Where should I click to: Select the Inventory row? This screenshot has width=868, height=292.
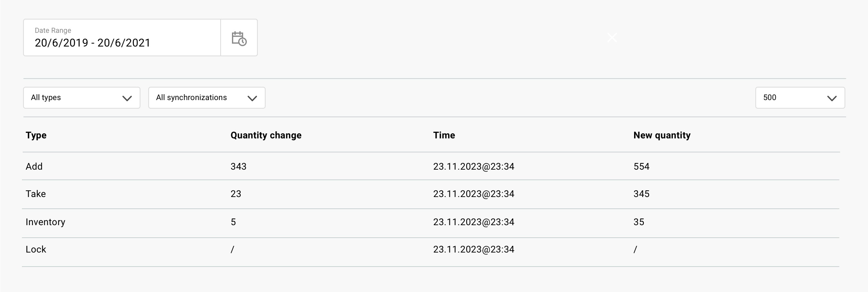(431, 223)
